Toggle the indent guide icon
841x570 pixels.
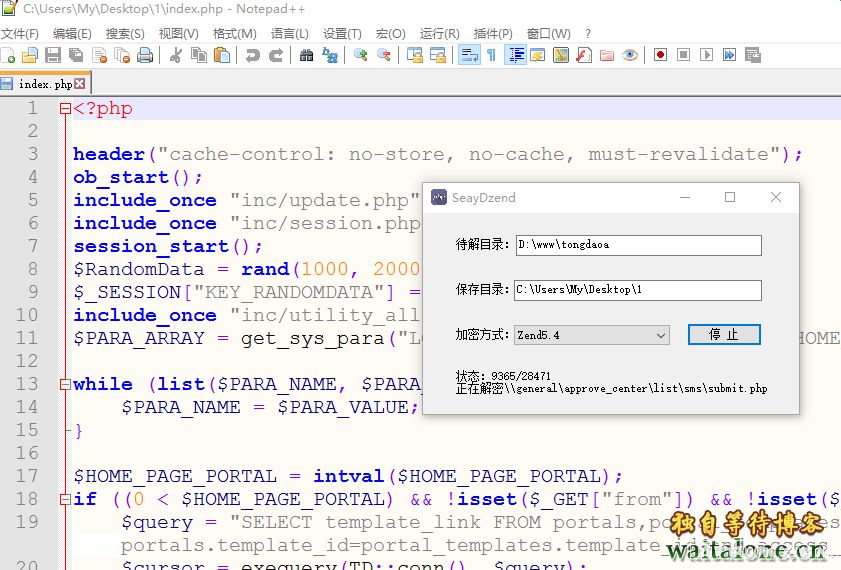pos(515,55)
